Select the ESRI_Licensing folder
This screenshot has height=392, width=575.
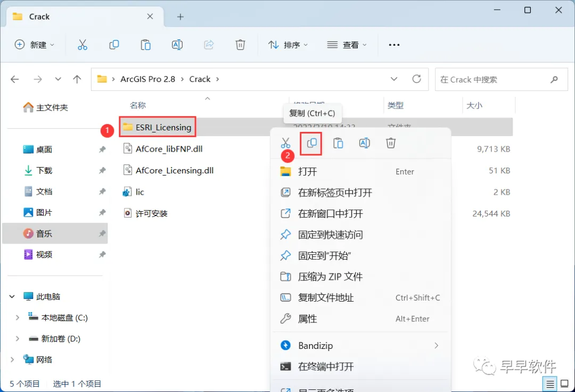pyautogui.click(x=157, y=127)
